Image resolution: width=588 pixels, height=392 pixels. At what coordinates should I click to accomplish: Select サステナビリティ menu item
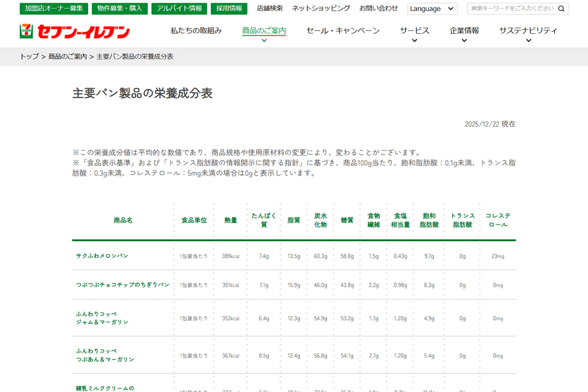coord(529,31)
